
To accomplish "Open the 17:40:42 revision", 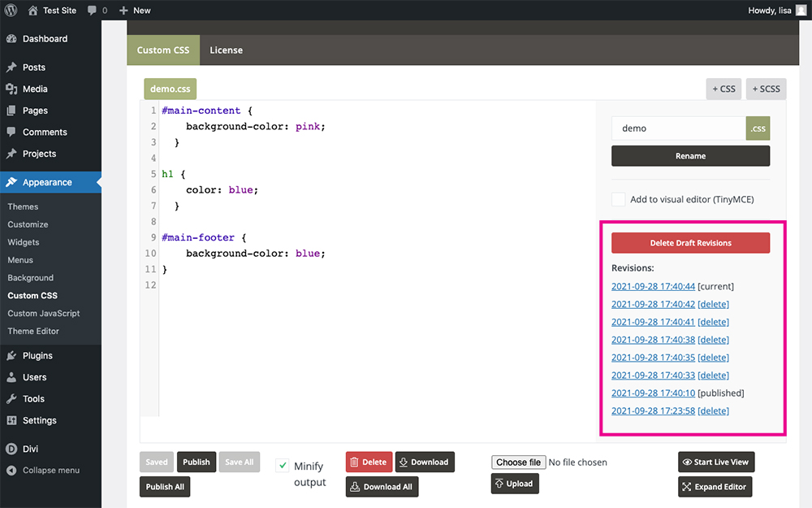I will [x=653, y=304].
